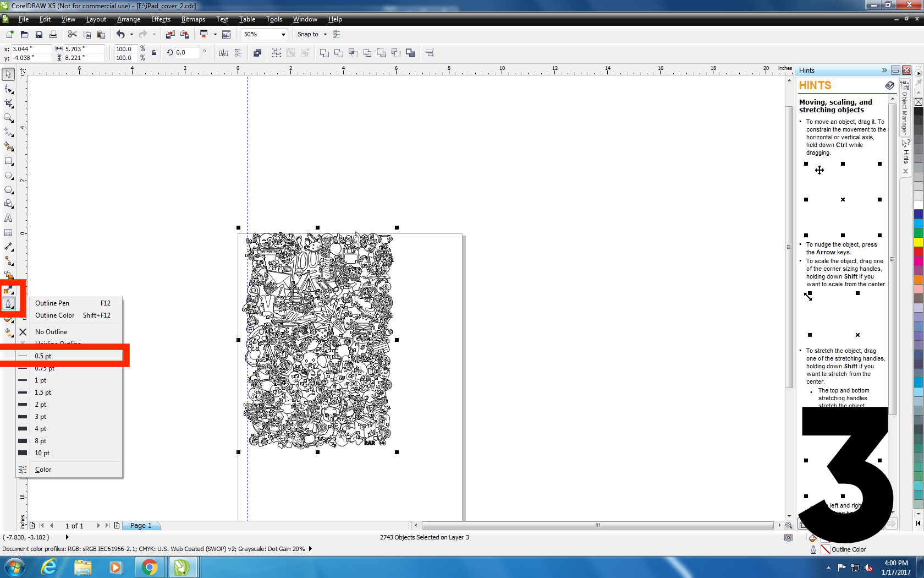Open the Crop tool

coord(8,103)
